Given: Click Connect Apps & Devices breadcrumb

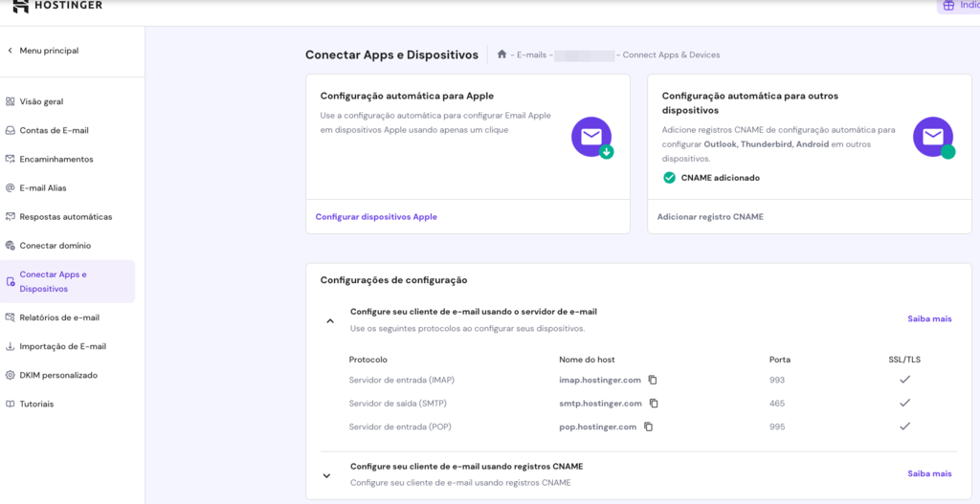Looking at the screenshot, I should pos(671,55).
